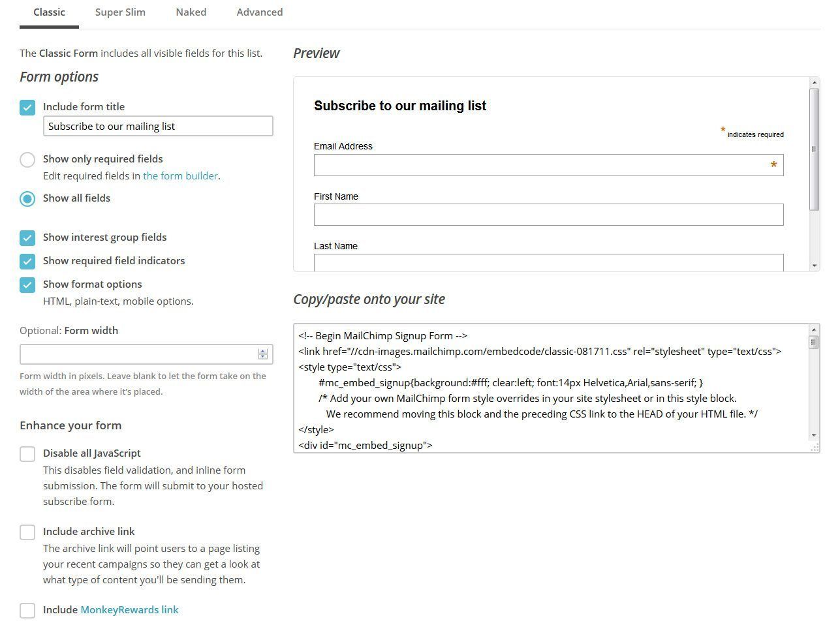
Task: Click into the form title text field
Action: point(158,126)
